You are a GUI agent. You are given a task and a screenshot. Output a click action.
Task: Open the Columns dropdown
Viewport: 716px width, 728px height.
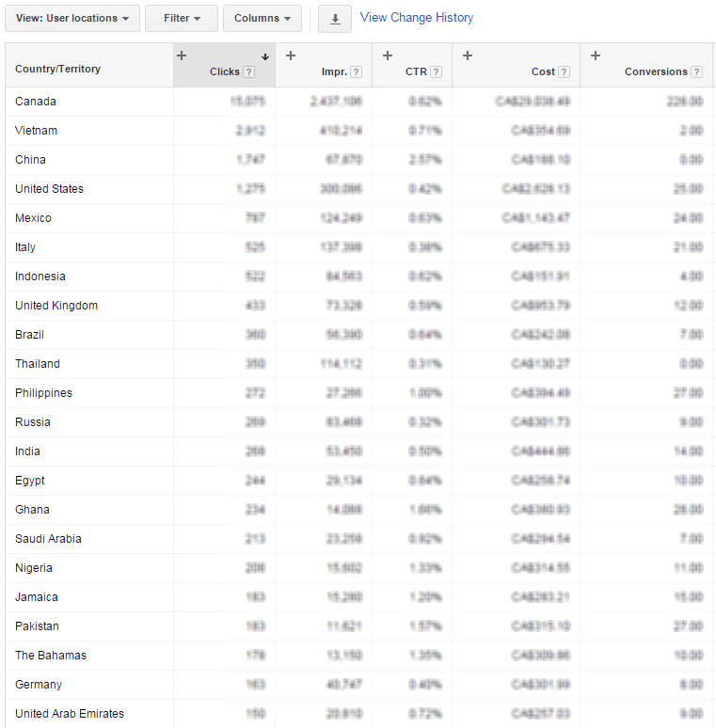pos(263,19)
